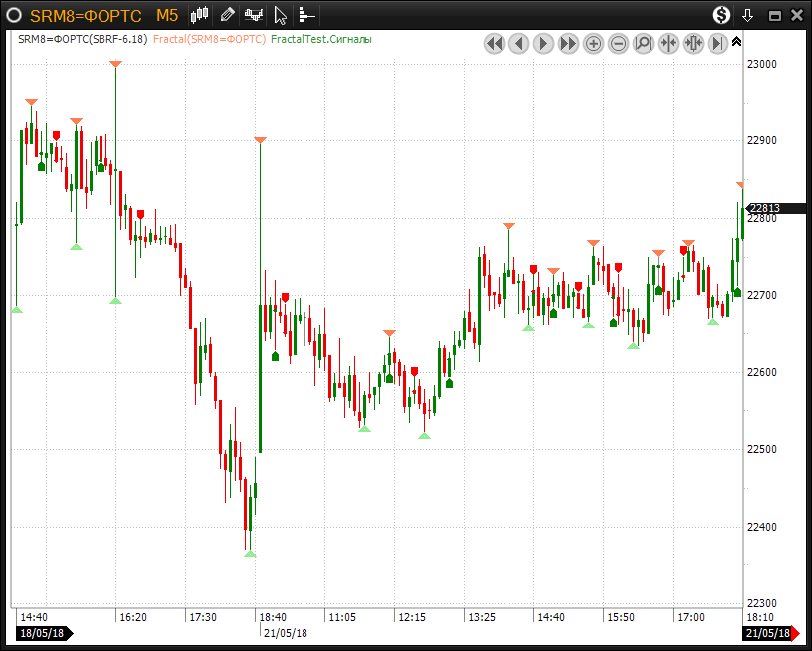This screenshot has width=812, height=651.
Task: Jump to the last bar
Action: (717, 43)
